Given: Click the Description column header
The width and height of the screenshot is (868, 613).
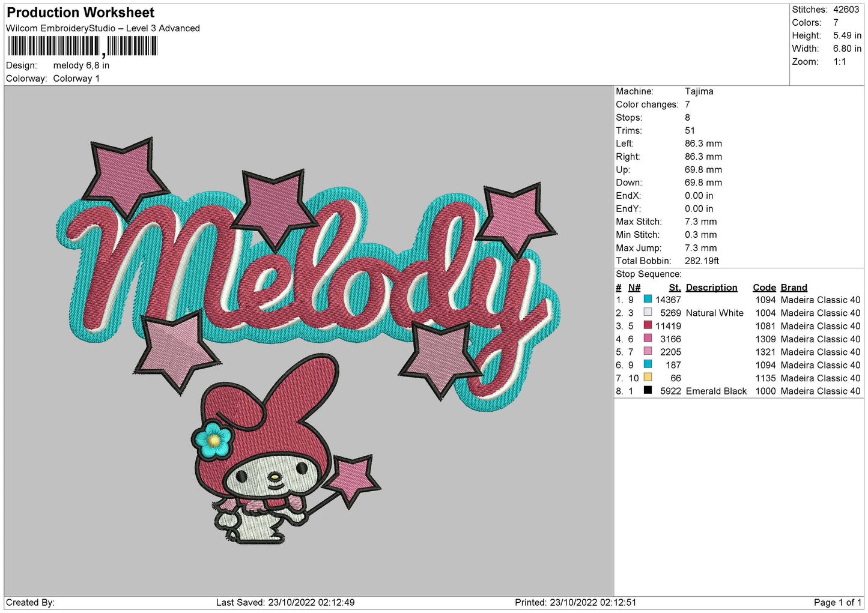Looking at the screenshot, I should tap(711, 288).
